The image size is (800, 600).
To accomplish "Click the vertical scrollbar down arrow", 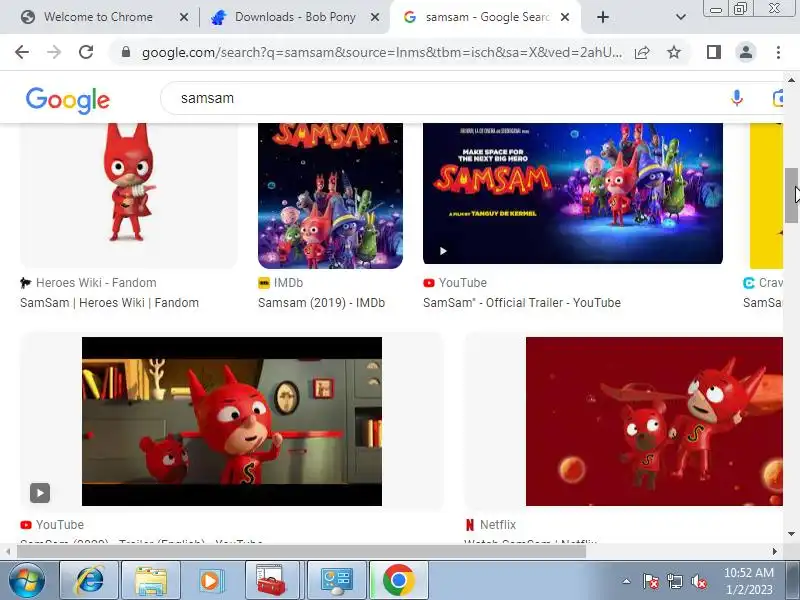I will (791, 534).
